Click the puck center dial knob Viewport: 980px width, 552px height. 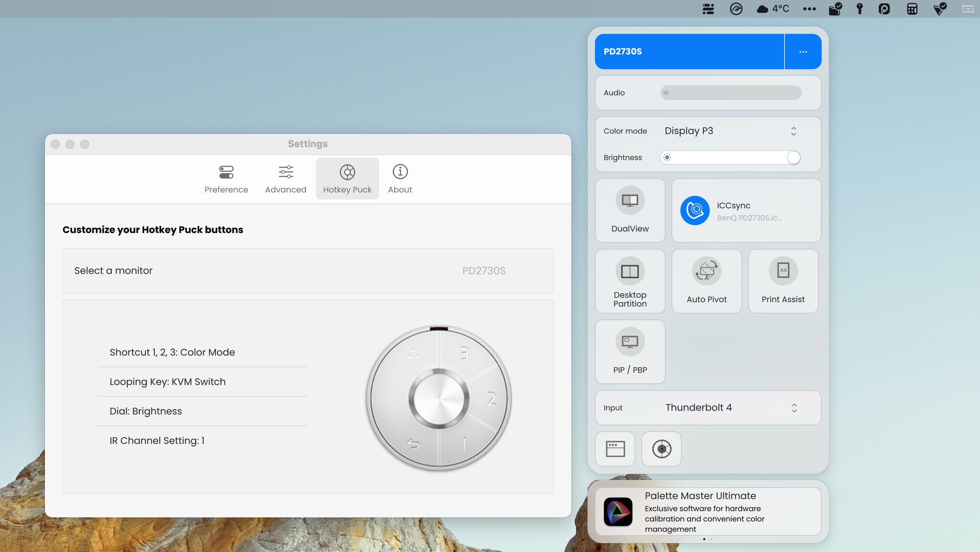[x=439, y=399]
